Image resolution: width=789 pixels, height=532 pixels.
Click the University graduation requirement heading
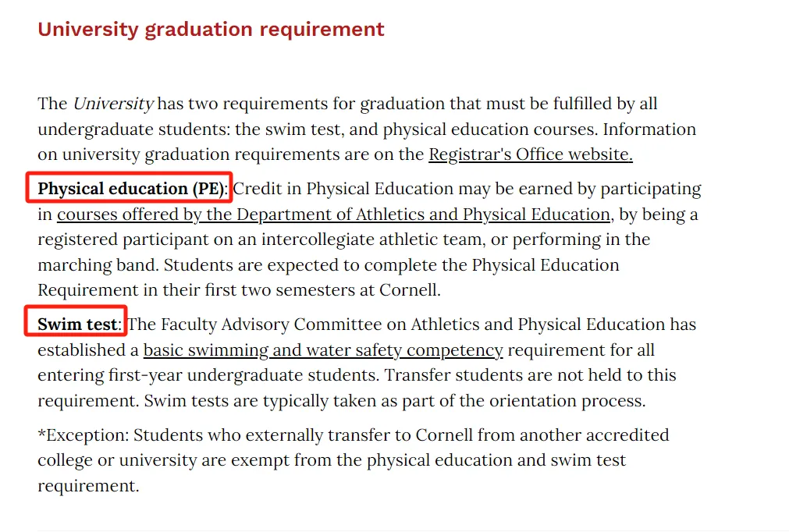tap(211, 30)
